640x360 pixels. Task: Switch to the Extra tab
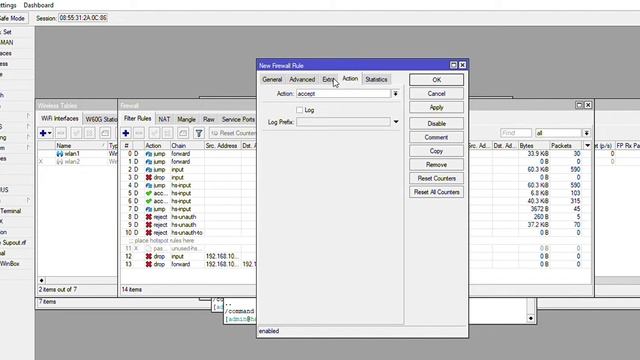pyautogui.click(x=329, y=80)
